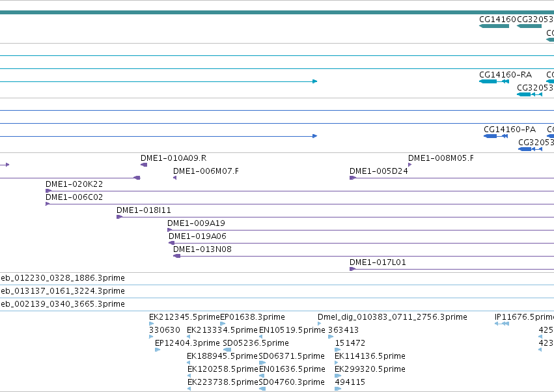Open the eb_002139_0340_3665.3prime EST label
The width and height of the screenshot is (554, 392).
point(62,304)
